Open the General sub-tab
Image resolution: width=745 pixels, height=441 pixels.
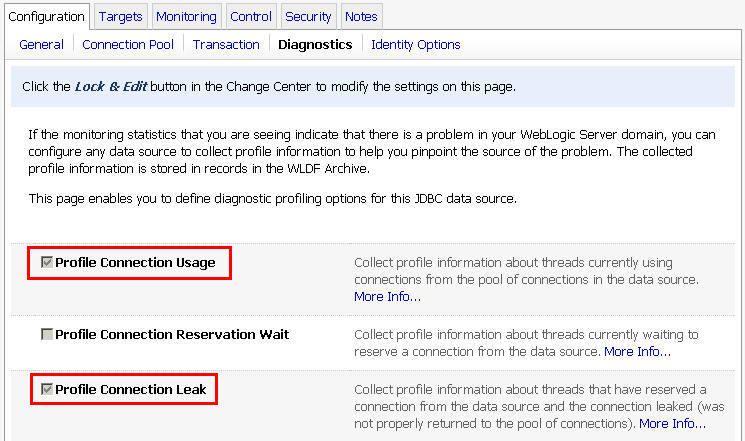[41, 45]
